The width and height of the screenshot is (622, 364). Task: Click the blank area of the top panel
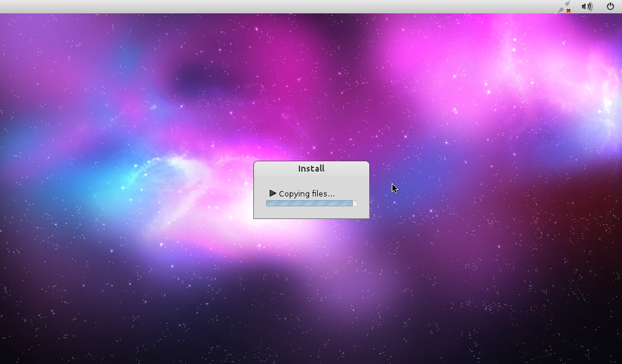pyautogui.click(x=273, y=7)
